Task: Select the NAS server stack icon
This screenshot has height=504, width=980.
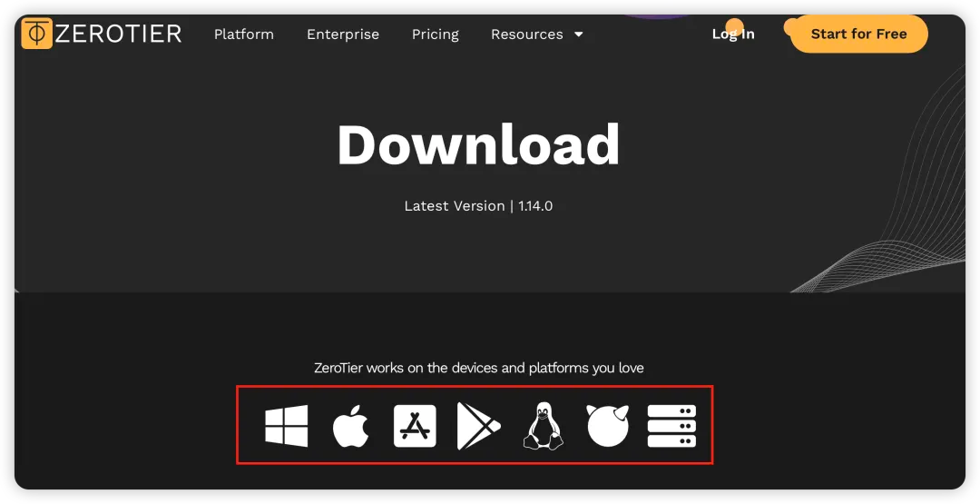Action: pos(671,426)
